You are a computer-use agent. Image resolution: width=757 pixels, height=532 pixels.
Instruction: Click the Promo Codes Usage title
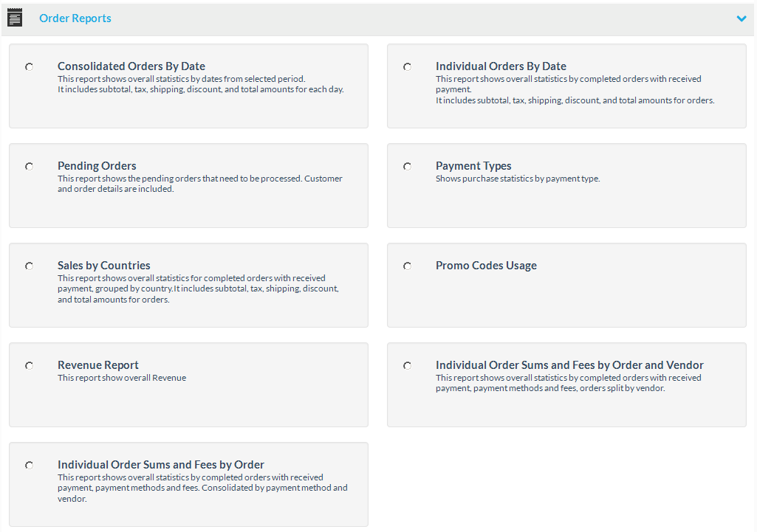[x=486, y=266]
